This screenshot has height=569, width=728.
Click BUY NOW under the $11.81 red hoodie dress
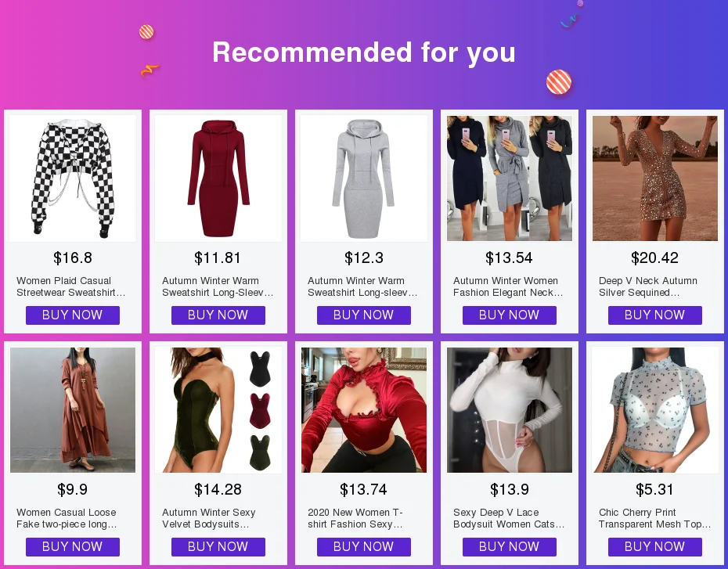pyautogui.click(x=218, y=315)
